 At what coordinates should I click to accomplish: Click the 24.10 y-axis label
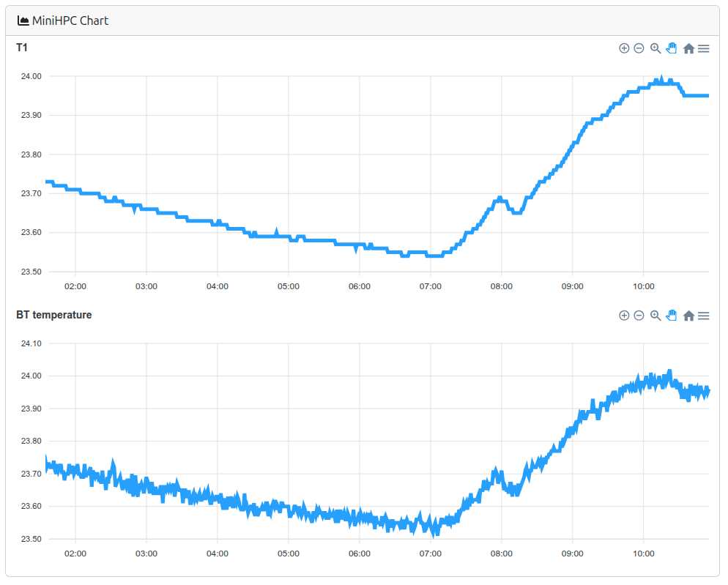(x=32, y=343)
